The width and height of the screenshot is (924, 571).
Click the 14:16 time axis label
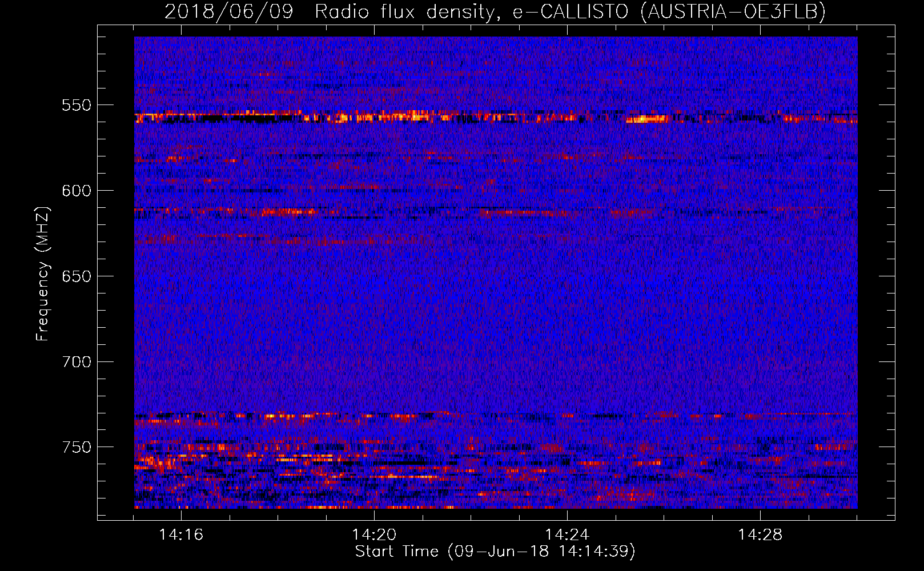[x=181, y=535]
